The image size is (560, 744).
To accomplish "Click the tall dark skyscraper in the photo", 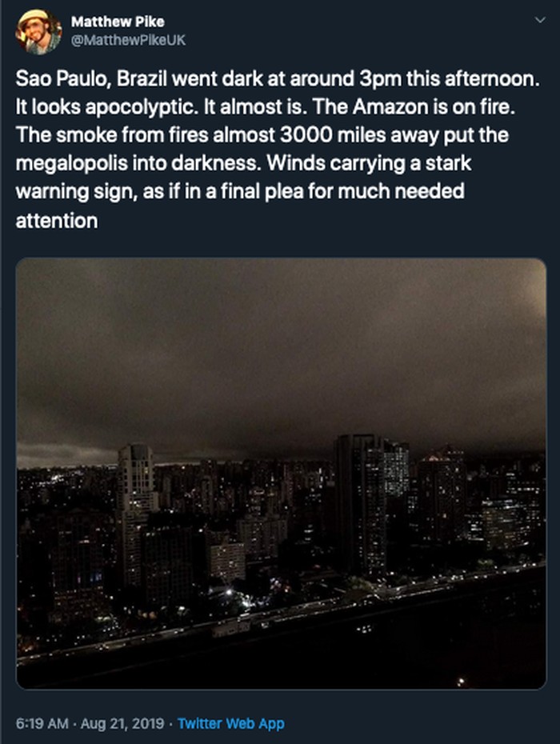I will (x=359, y=504).
